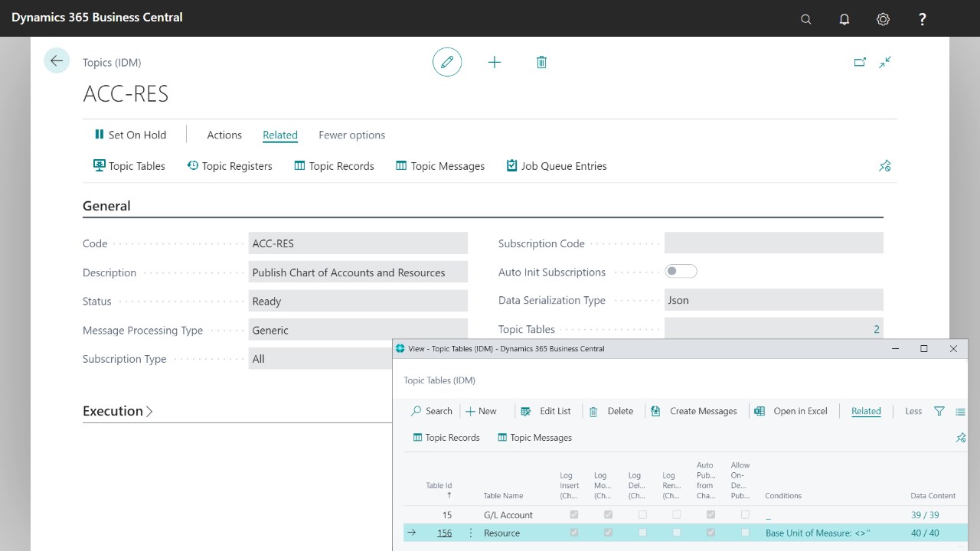
Task: Toggle Log Delete checkbox for Resource
Action: (642, 533)
